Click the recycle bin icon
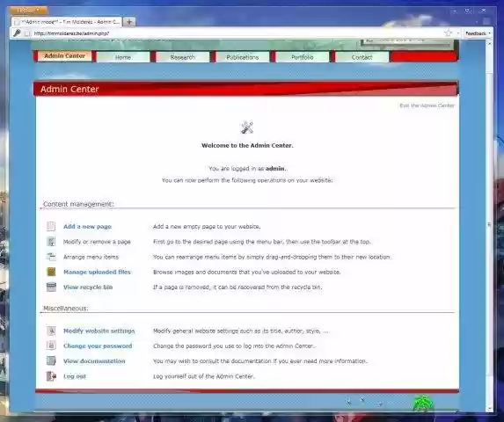 coord(51,287)
